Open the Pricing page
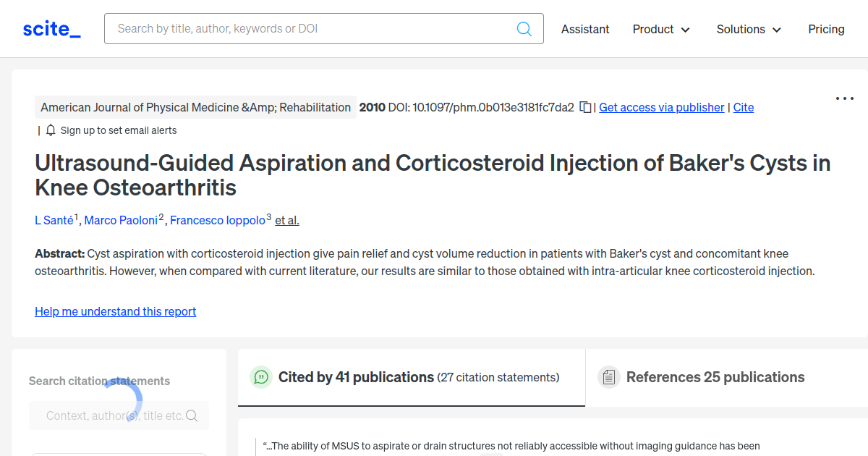 pos(826,29)
